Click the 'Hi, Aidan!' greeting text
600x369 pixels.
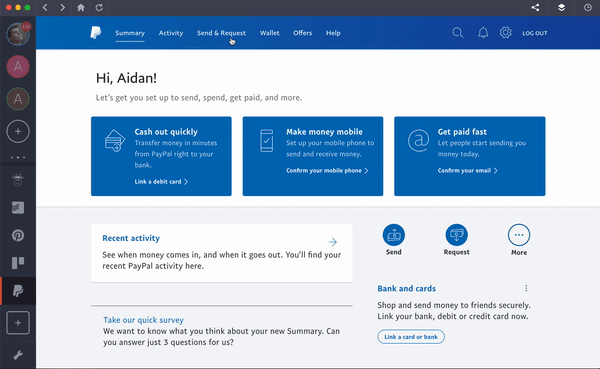126,78
